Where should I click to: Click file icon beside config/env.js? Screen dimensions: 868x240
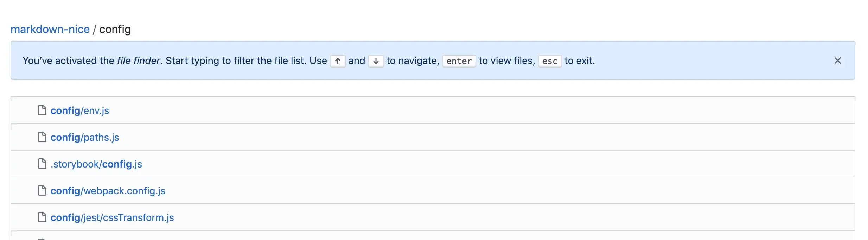point(42,110)
